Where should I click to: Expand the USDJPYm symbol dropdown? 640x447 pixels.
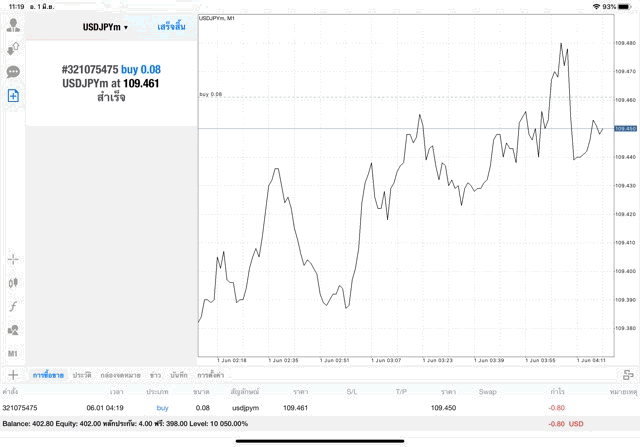pyautogui.click(x=105, y=27)
